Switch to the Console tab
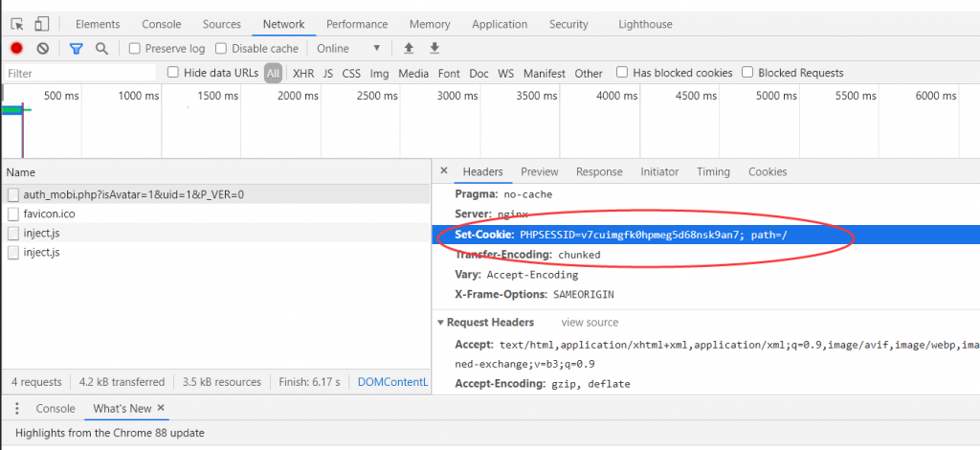980x450 pixels. click(x=161, y=24)
